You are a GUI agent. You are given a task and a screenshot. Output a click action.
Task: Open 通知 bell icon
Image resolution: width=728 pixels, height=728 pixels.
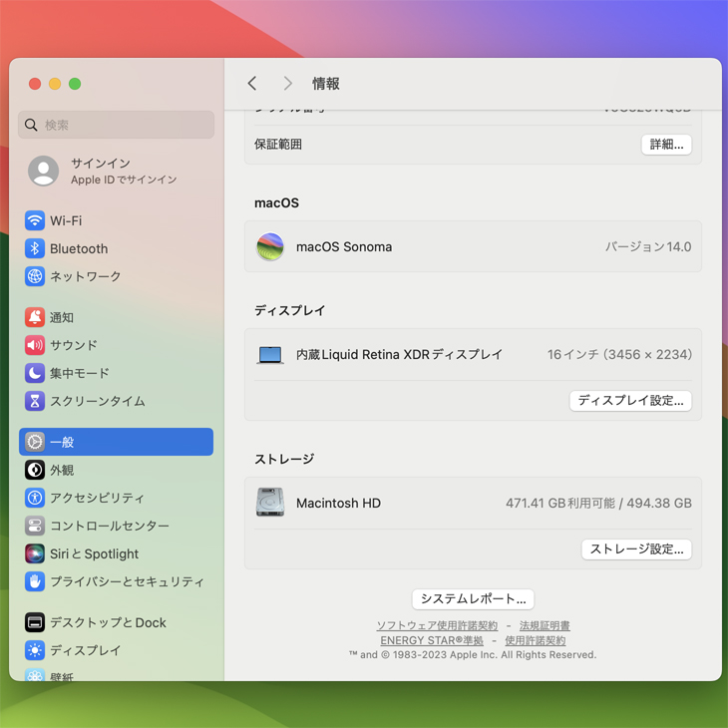[x=35, y=317]
